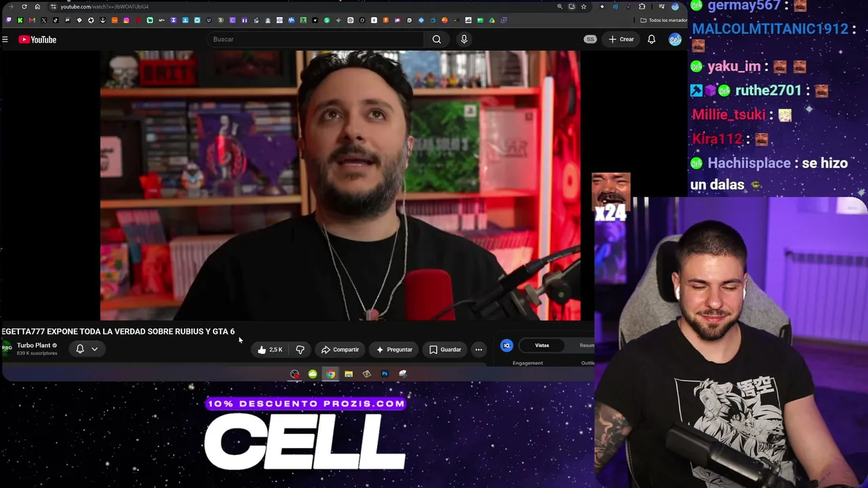Screen dimensions: 868x488
Task: Open File Explorer from the taskbar
Action: 349,374
